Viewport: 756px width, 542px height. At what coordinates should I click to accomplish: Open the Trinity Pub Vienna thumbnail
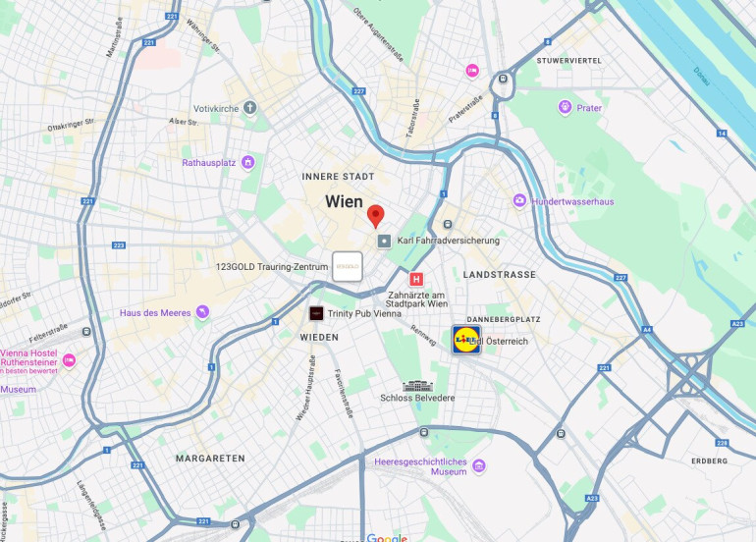tap(316, 313)
